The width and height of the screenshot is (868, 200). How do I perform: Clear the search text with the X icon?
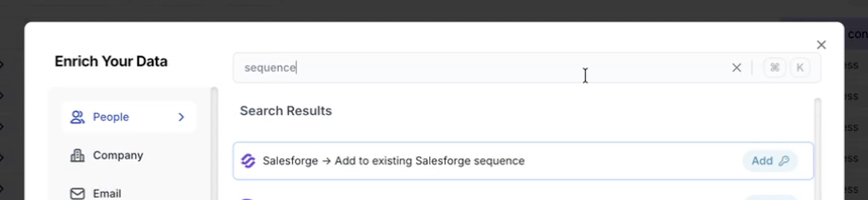pos(736,68)
